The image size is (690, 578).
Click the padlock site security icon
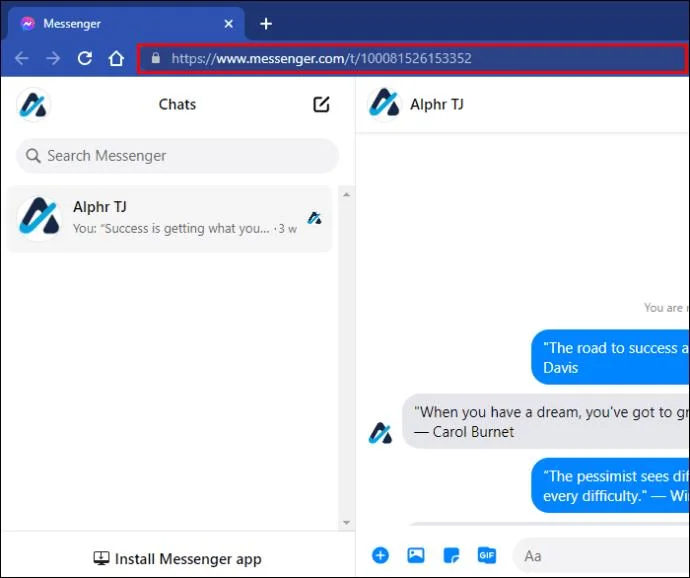[x=156, y=58]
